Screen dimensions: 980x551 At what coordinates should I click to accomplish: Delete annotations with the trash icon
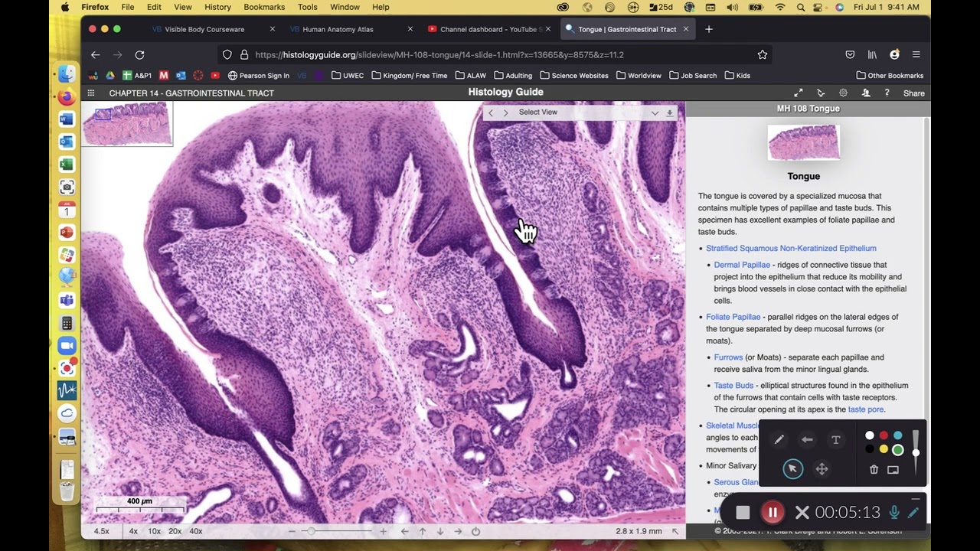coord(874,469)
